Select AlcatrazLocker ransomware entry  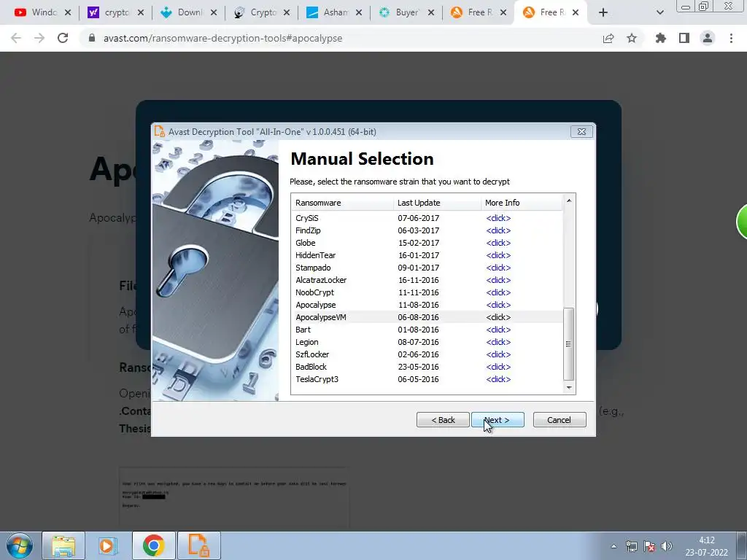[x=427, y=280]
